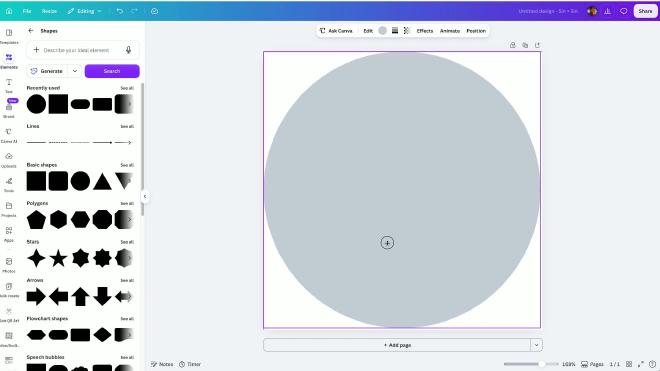Add the triangle basic shape
Image resolution: width=660 pixels, height=371 pixels.
[x=102, y=182]
